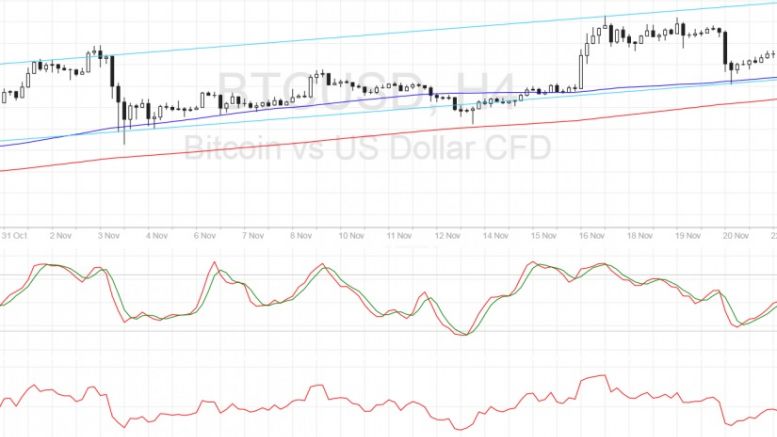Select the '7 Nov' date axis label
This screenshot has height=437, width=777.
pos(253,236)
